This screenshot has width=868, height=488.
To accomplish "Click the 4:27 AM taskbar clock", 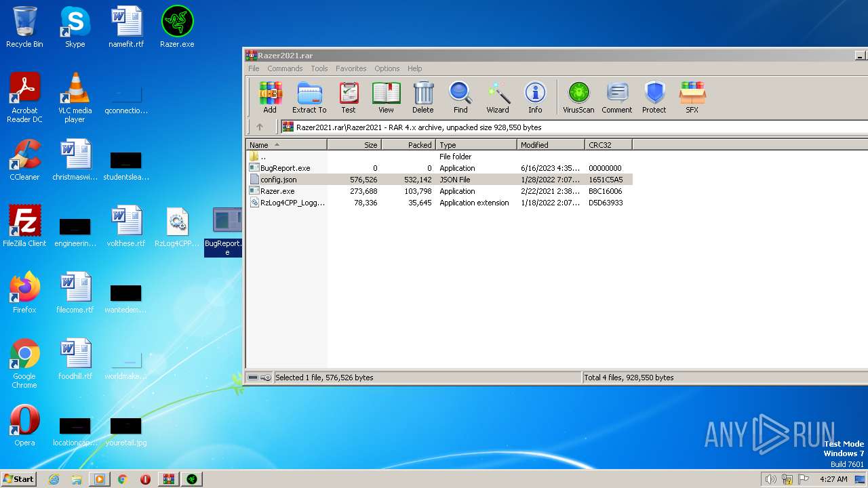I will (x=833, y=479).
